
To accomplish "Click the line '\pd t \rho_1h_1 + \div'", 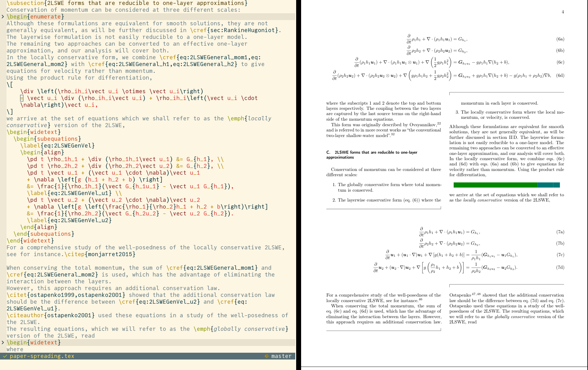I will click(125, 159).
